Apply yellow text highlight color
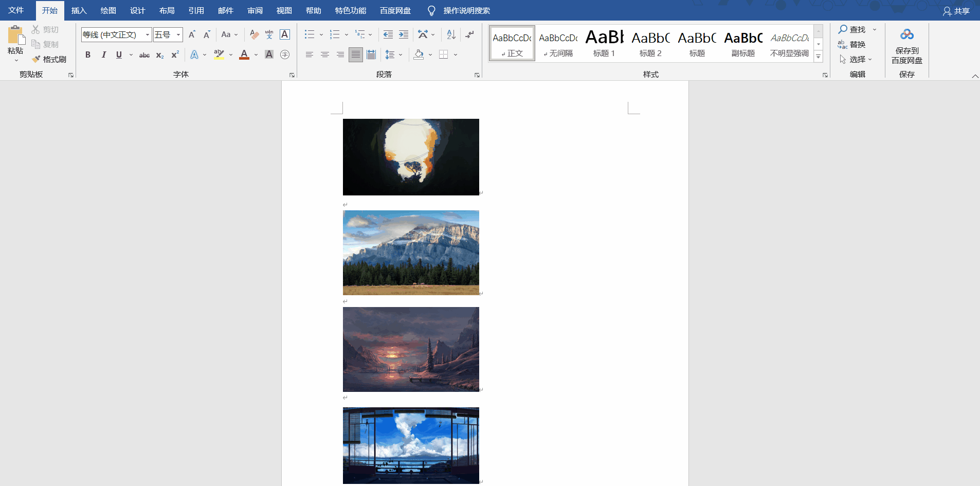The image size is (980, 486). 219,55
